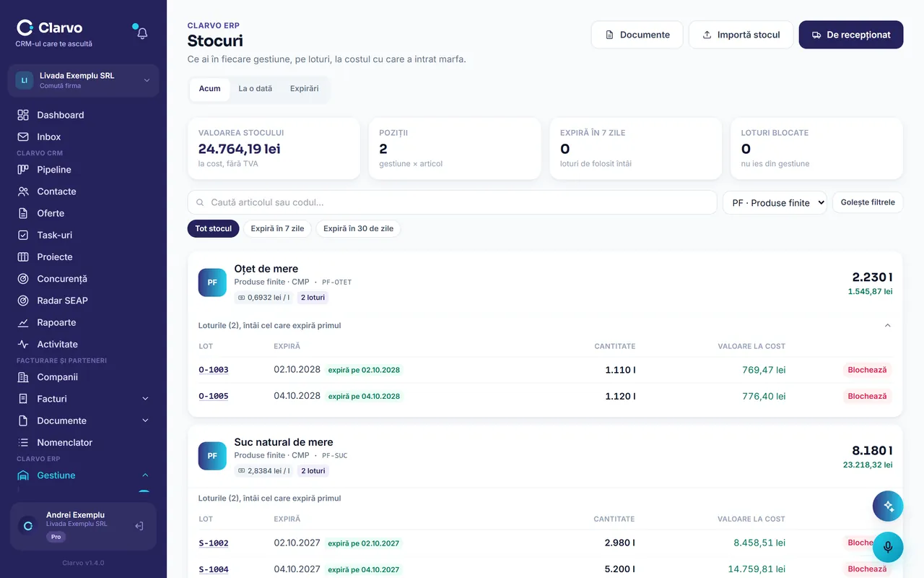
Task: Toggle the 'Expiră în 7 zile' filter chip
Action: click(x=277, y=228)
